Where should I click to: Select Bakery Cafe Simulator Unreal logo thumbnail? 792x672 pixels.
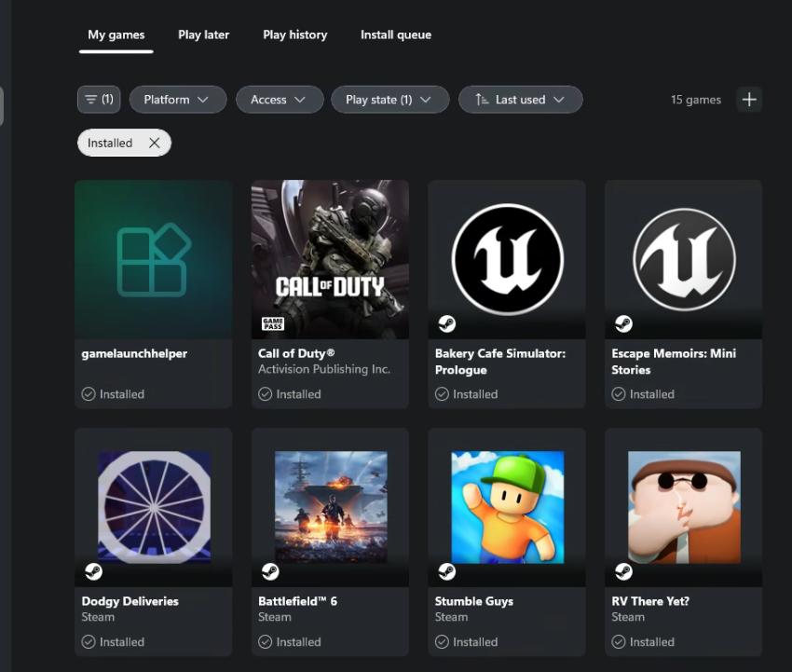click(x=507, y=260)
